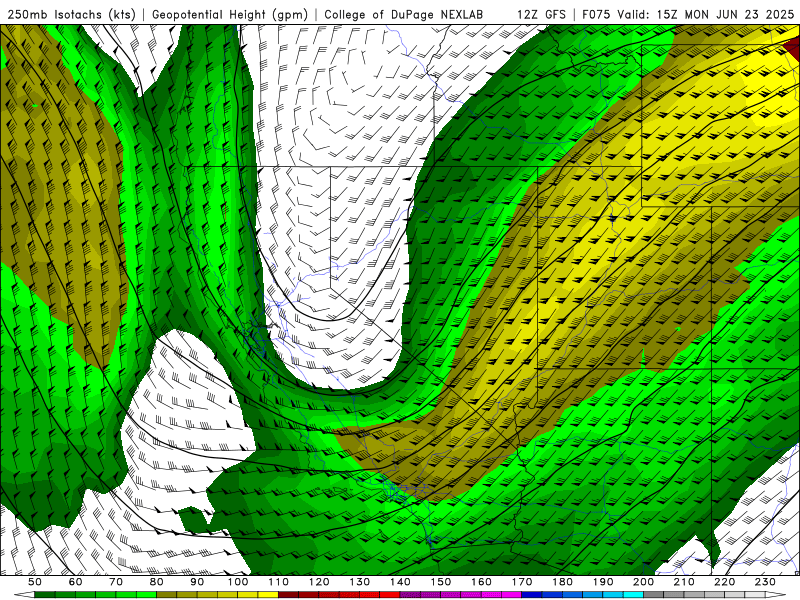This screenshot has width=800, height=600.
Task: Click the legend value 50
Action: pyautogui.click(x=35, y=582)
